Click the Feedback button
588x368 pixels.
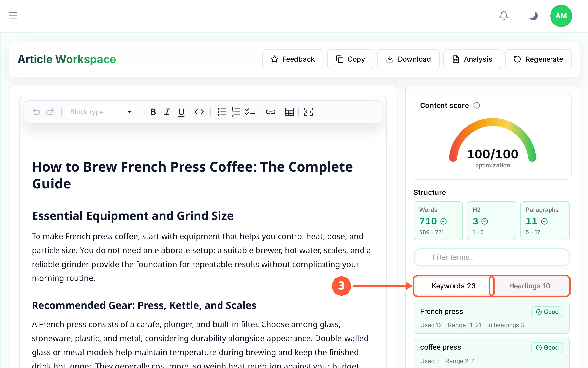pyautogui.click(x=293, y=59)
